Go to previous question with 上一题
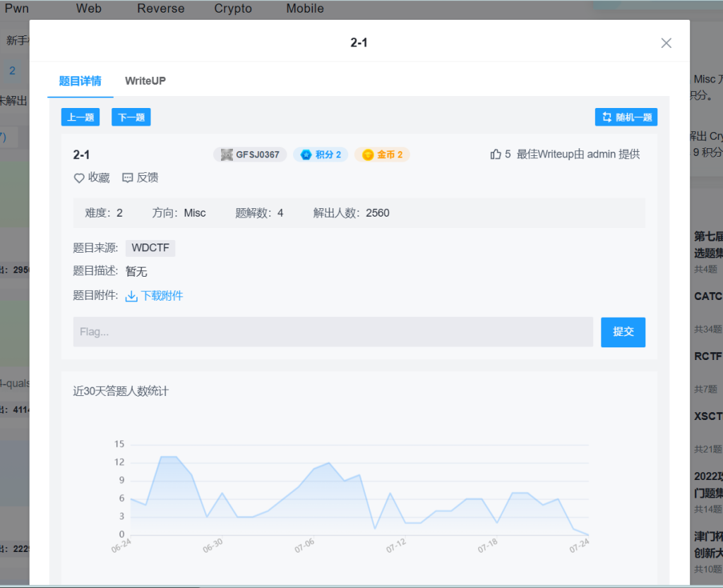This screenshot has width=723, height=588. coord(80,117)
